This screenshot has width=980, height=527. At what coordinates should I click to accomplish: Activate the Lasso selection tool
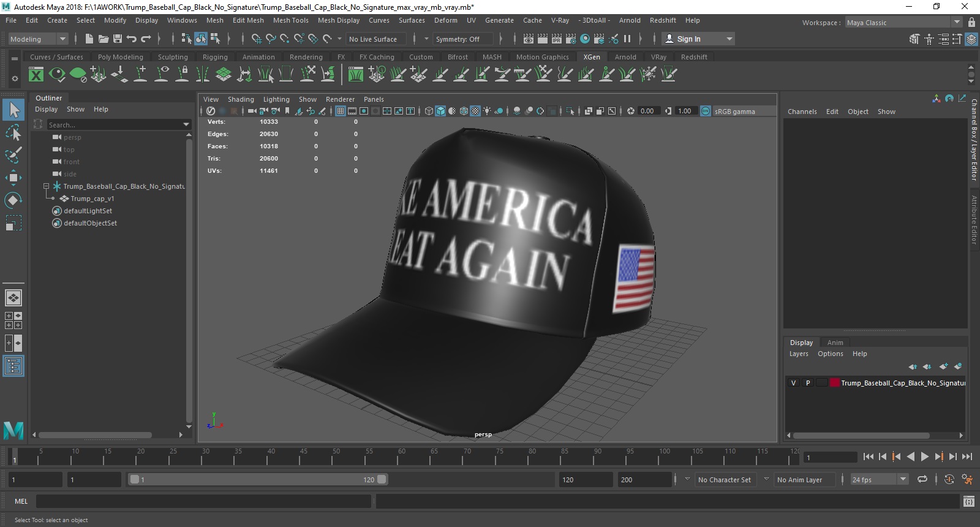13,132
